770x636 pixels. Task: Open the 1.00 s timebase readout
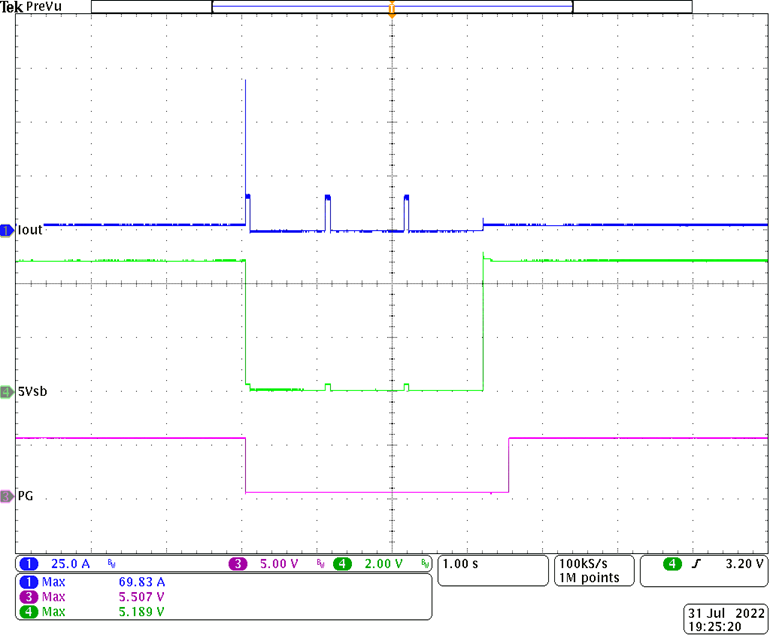[464, 564]
